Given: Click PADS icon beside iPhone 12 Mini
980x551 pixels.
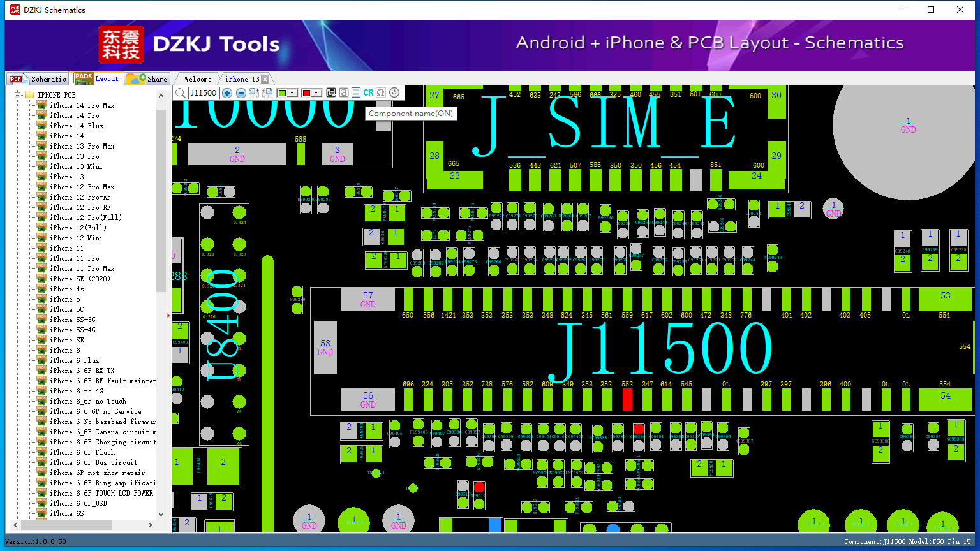Looking at the screenshot, I should click(41, 238).
